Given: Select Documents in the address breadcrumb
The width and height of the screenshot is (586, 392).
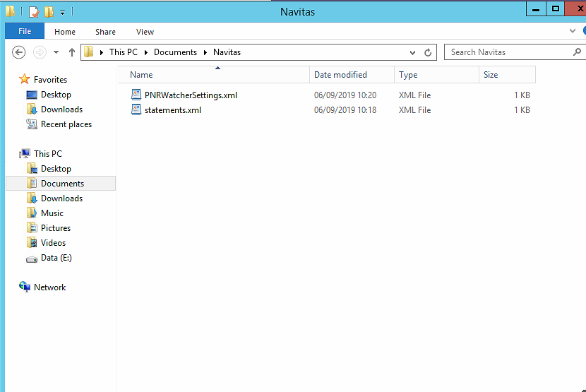Looking at the screenshot, I should (175, 52).
